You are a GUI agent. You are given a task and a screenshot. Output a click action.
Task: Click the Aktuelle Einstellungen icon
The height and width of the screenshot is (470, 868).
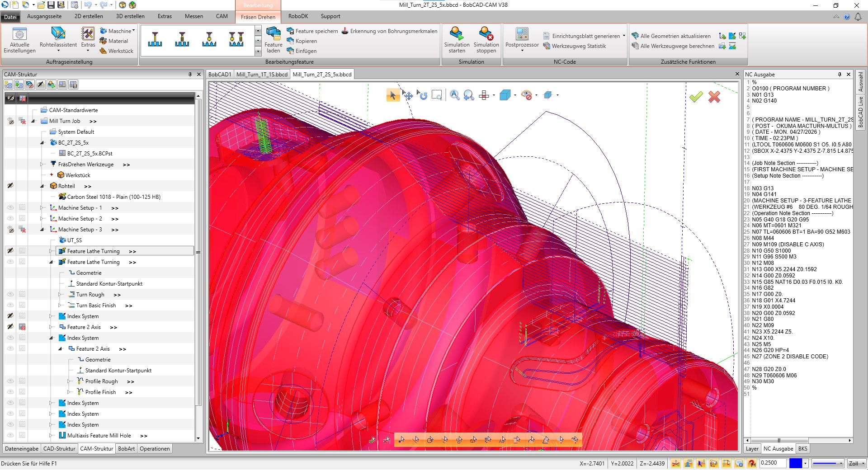[19, 34]
